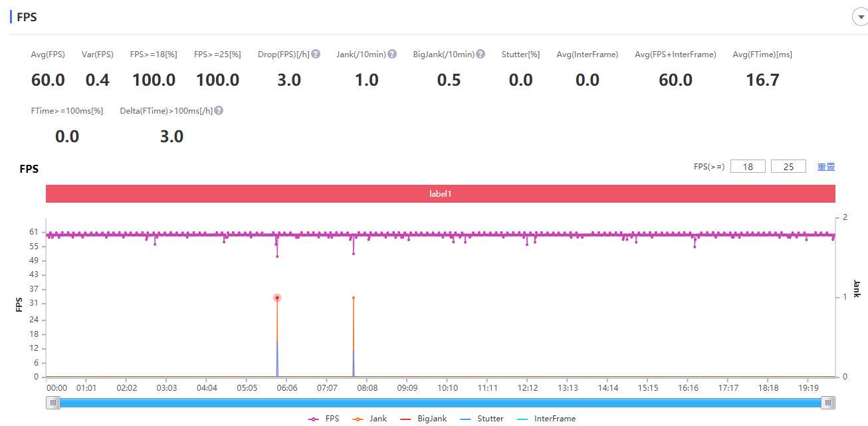Image resolution: width=868 pixels, height=426 pixels.
Task: Click help icon next to Drop(FPS)[/h]
Action: point(316,54)
